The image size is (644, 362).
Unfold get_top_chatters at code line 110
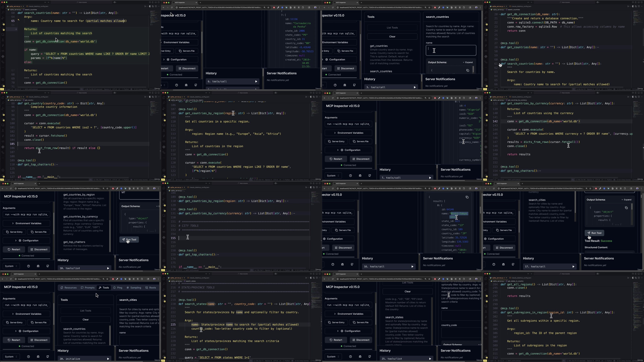click(17, 165)
